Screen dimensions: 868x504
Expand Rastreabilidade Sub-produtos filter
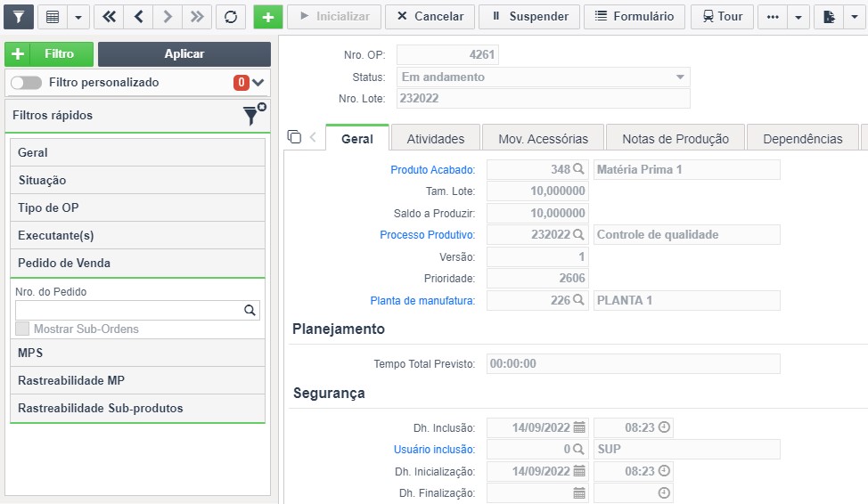pyautogui.click(x=137, y=408)
